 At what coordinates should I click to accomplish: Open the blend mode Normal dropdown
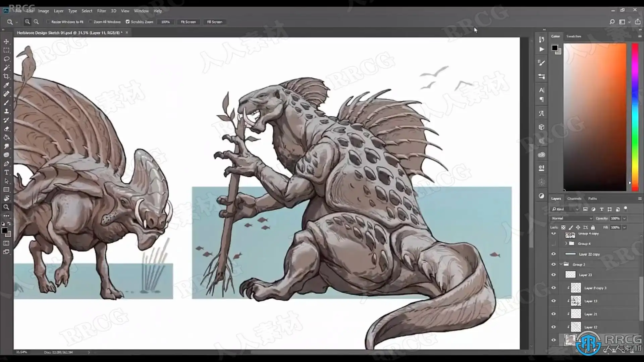[x=572, y=218]
